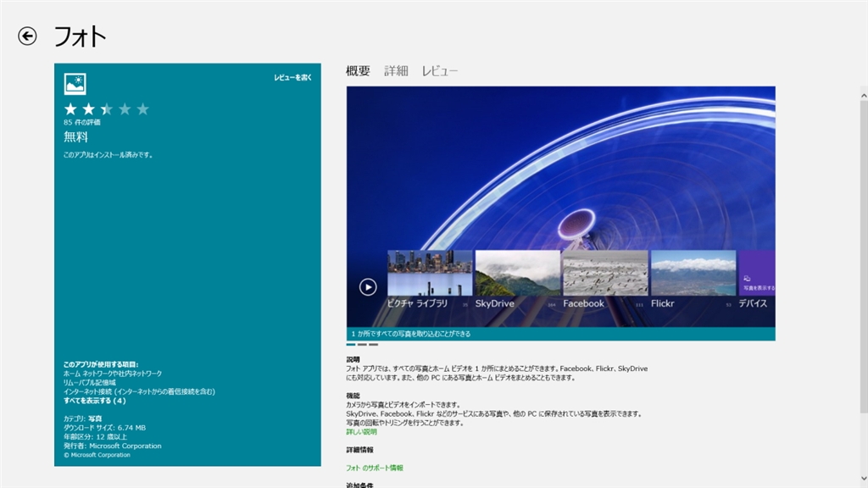Click 年齢区分: 12 歳以上 text

[x=95, y=437]
